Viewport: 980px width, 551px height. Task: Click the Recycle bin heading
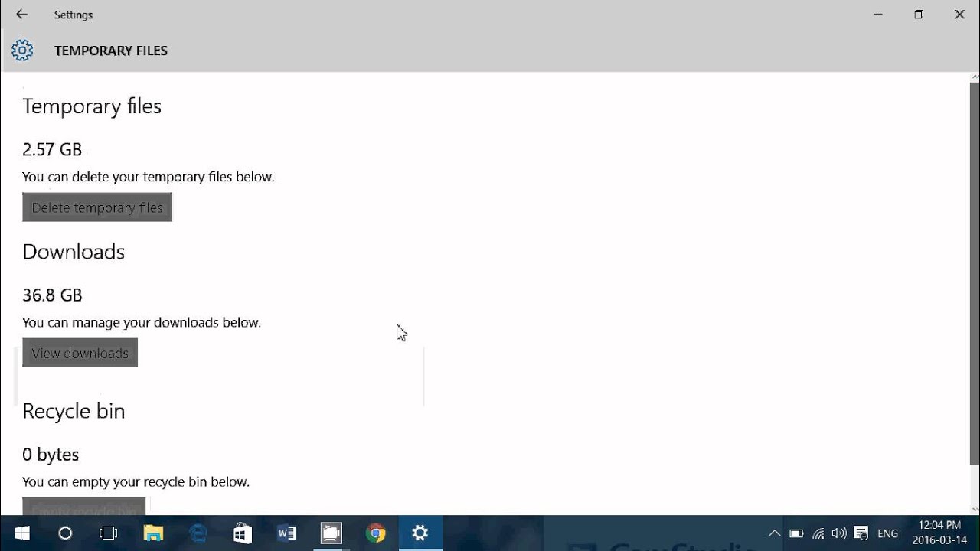(x=73, y=411)
